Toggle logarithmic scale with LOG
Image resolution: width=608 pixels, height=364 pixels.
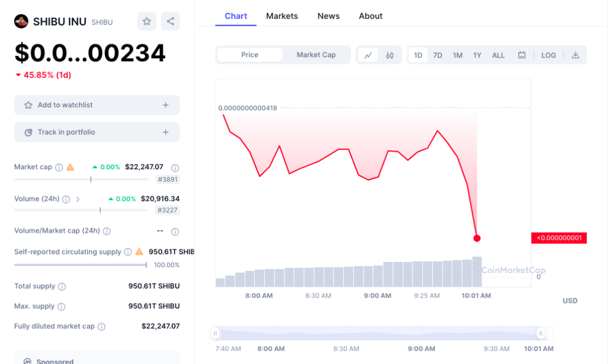pyautogui.click(x=548, y=55)
